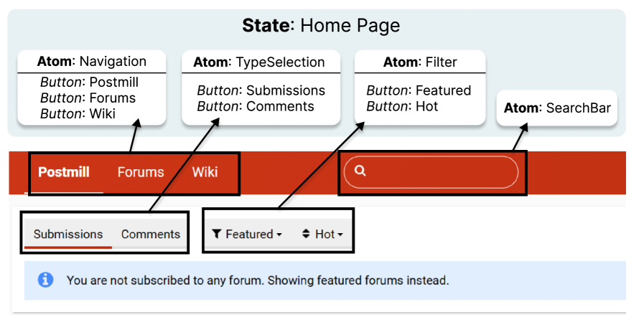Expand the Featured dropdown caret arrow
This screenshot has height=335, width=644.
click(279, 235)
